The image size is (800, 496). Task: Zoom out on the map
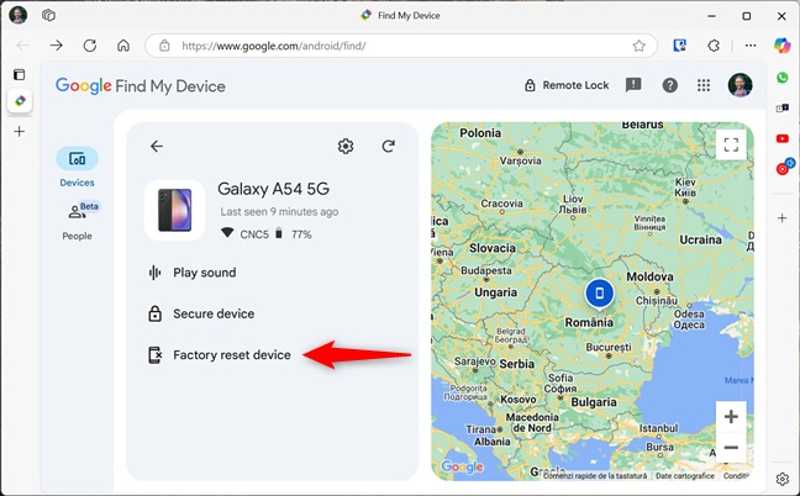coord(731,448)
